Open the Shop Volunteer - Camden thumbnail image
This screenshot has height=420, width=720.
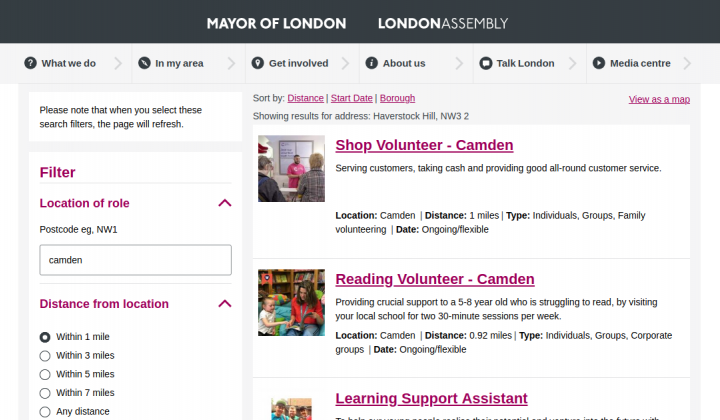pyautogui.click(x=291, y=168)
